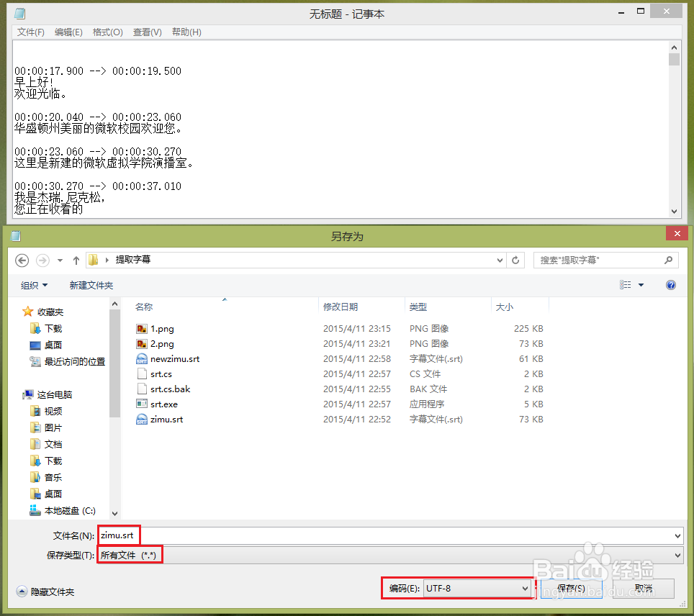Image resolution: width=694 pixels, height=616 pixels.
Task: Go up one folder level
Action: point(76,261)
